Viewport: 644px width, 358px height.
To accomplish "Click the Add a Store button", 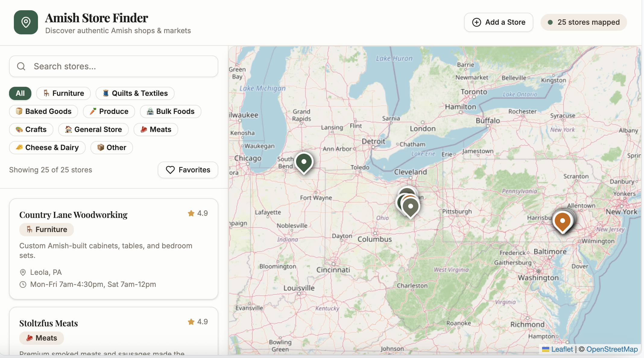I will coord(498,22).
